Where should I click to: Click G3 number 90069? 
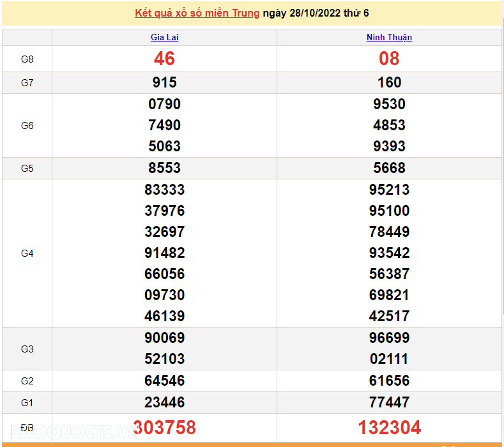(x=164, y=338)
